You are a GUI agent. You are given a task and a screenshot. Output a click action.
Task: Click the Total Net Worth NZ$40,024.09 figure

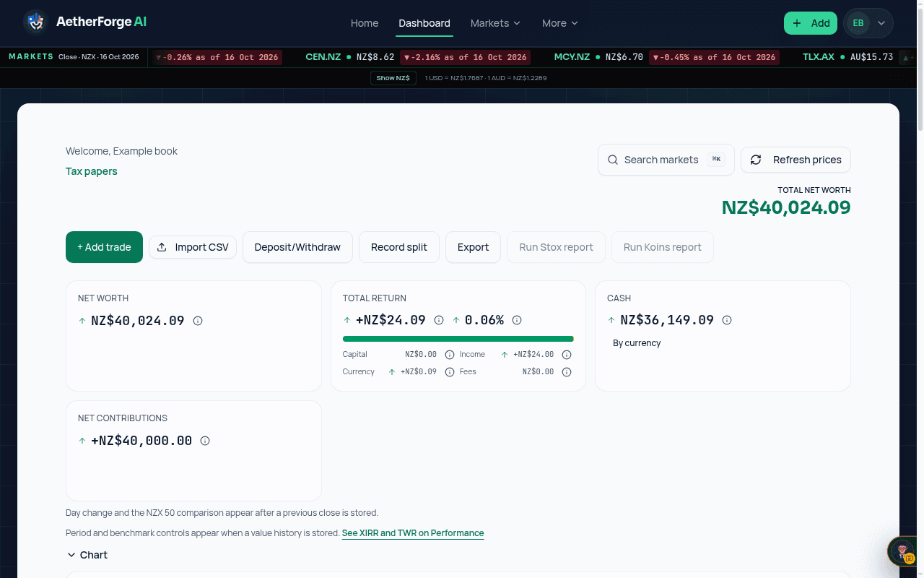tap(786, 207)
